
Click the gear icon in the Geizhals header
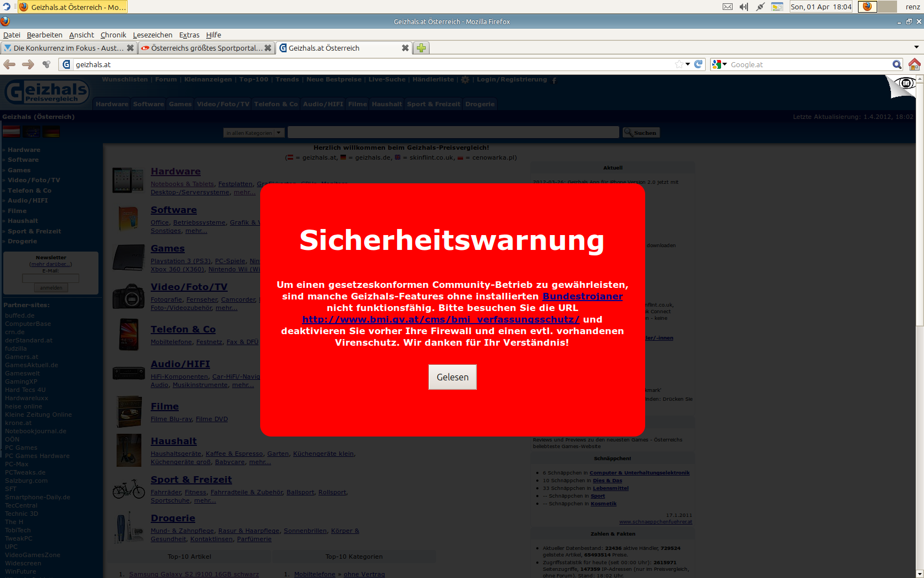click(465, 80)
